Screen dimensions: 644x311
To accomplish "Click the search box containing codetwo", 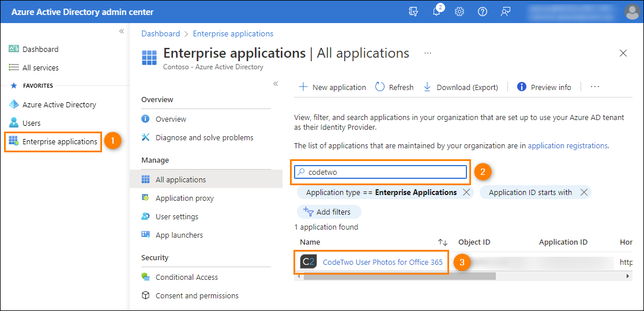I will 381,172.
